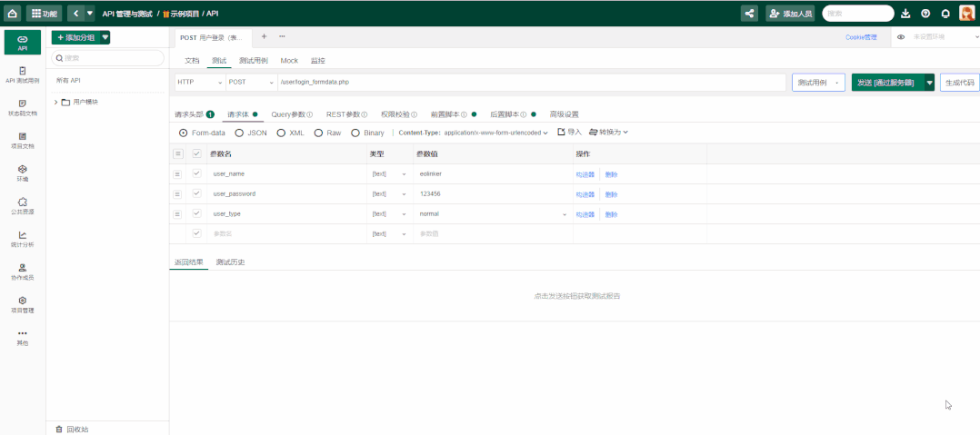The height and width of the screenshot is (435, 980).
Task: Switch to the Mock tab
Action: [288, 60]
